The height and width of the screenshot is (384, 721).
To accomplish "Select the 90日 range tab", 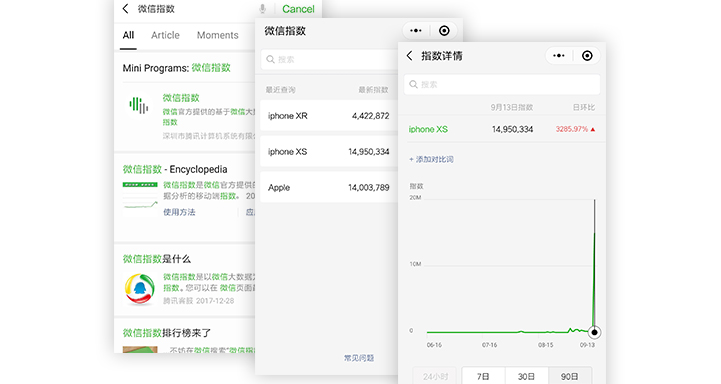I will [x=570, y=376].
